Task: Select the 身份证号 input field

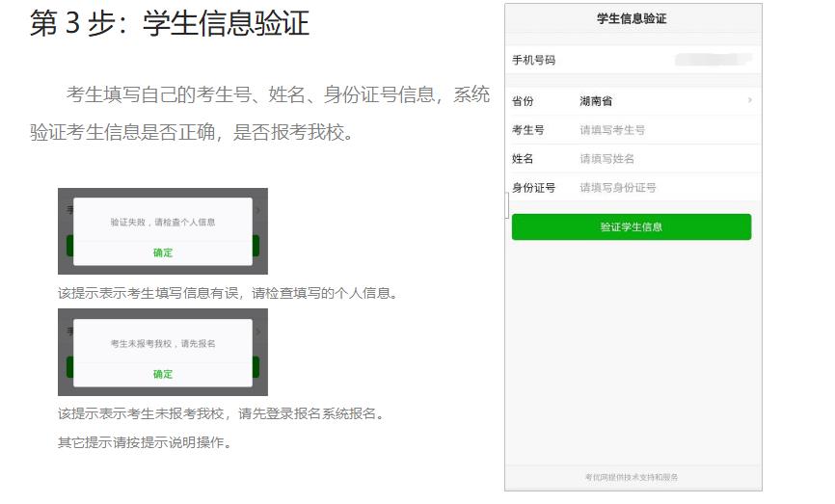Action: (656, 188)
